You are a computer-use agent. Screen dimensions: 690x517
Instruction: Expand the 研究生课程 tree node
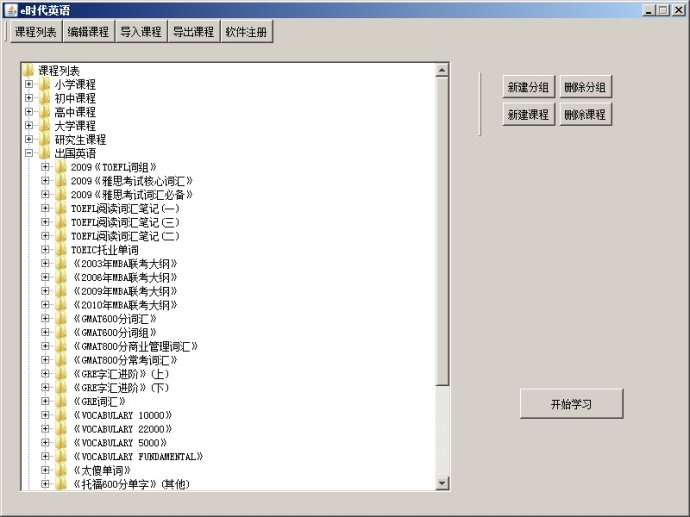click(x=29, y=139)
